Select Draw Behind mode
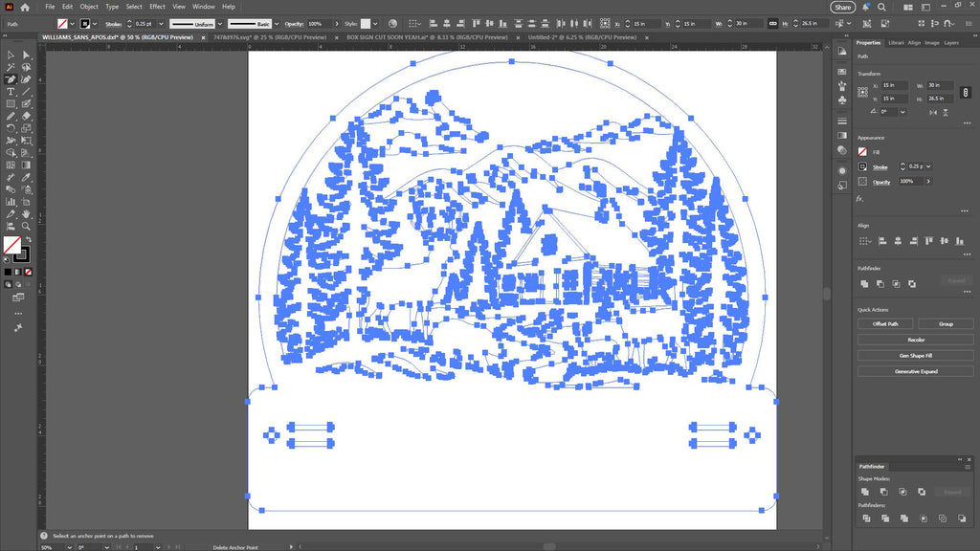The image size is (980, 551). click(18, 284)
